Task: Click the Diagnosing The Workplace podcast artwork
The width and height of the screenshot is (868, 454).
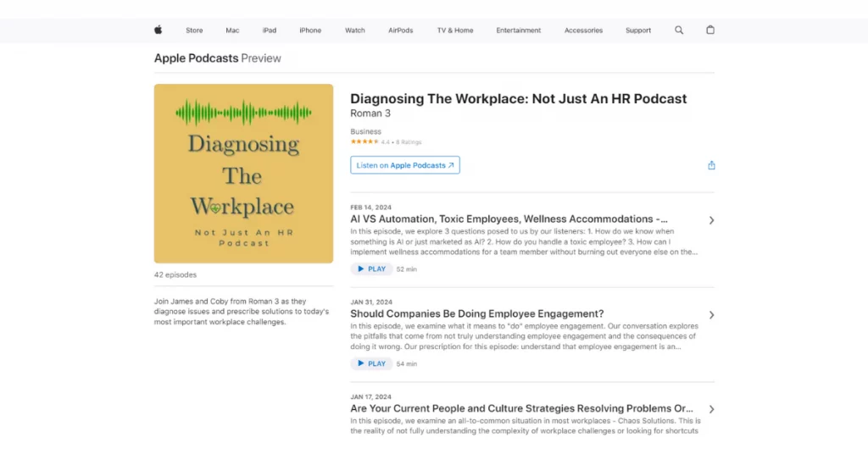Action: point(243,174)
